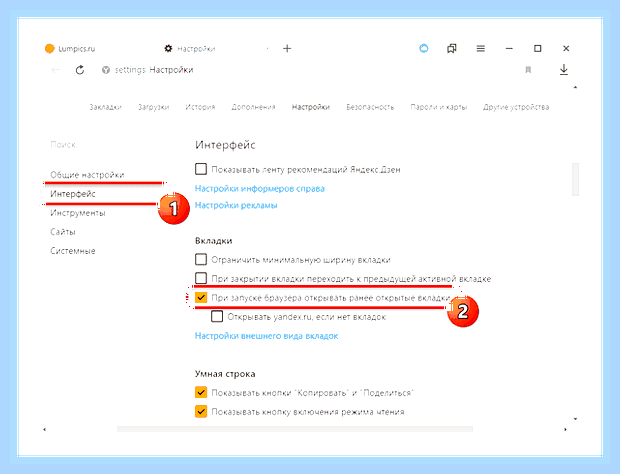Check Ограничить минимальную ширину вкладки
620x474 pixels.
pos(201,259)
